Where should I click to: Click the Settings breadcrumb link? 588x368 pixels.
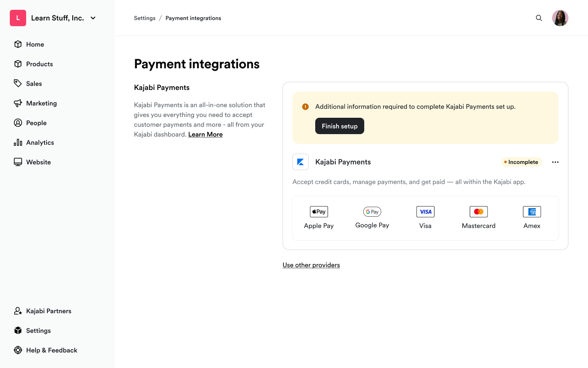[x=145, y=18]
